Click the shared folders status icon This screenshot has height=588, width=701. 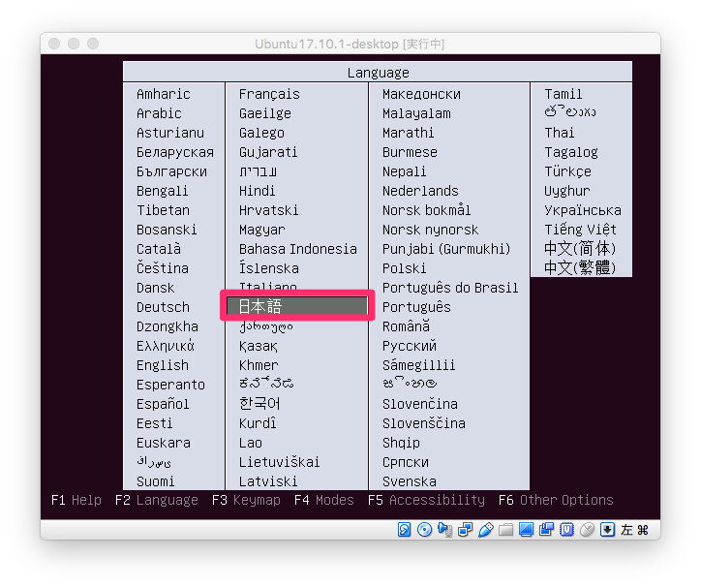pyautogui.click(x=505, y=530)
